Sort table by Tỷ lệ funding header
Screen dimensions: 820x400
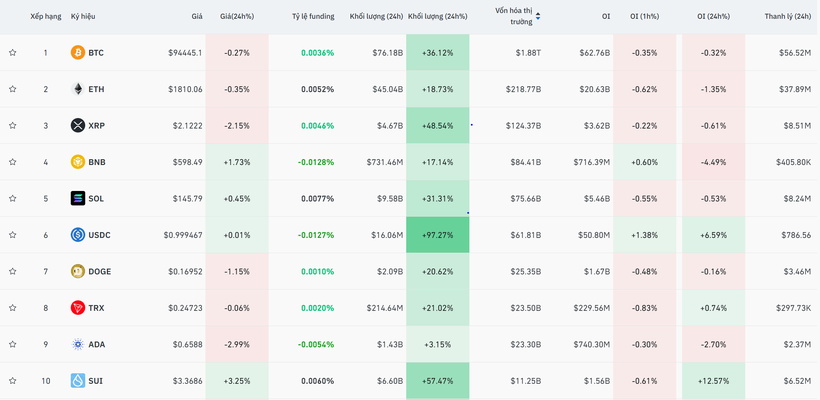point(312,16)
